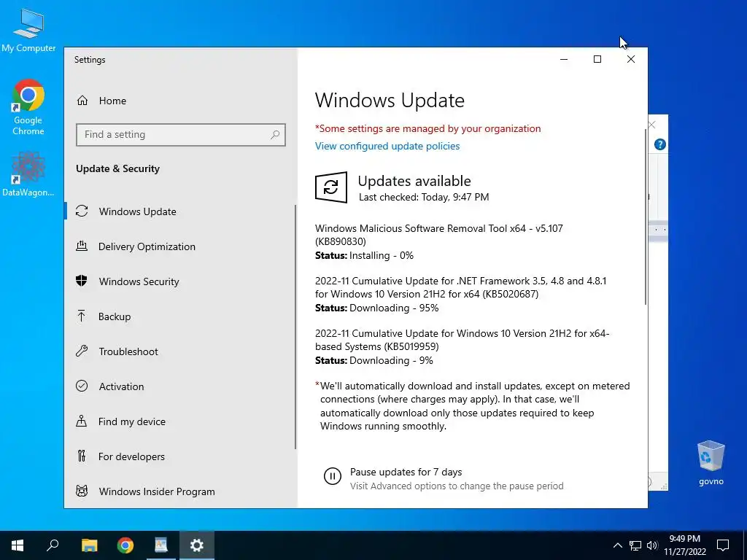Click the pause icon beside Pause updates
747x560 pixels.
pyautogui.click(x=333, y=476)
